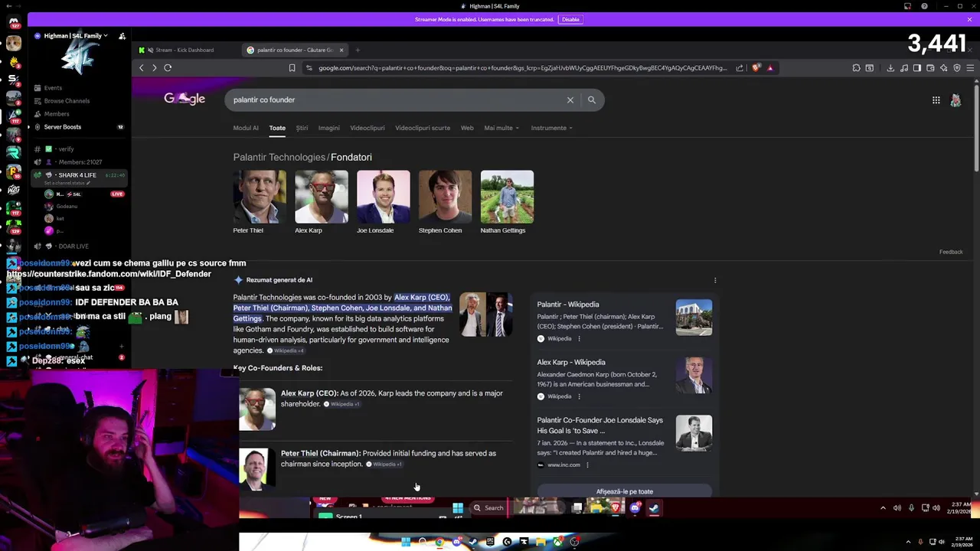This screenshot has height=551, width=980.
Task: Open Joe Lonsdale Says His Goal article
Action: [x=600, y=425]
